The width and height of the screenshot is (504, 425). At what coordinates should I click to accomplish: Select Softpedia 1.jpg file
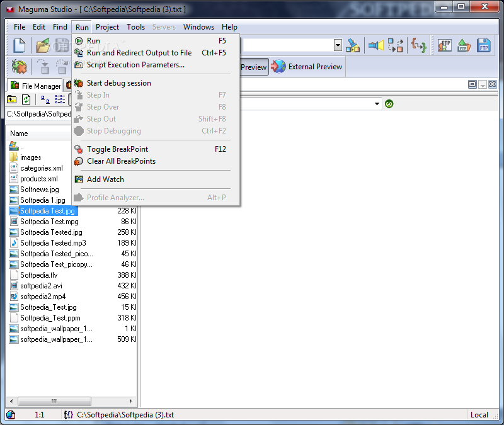(x=43, y=200)
